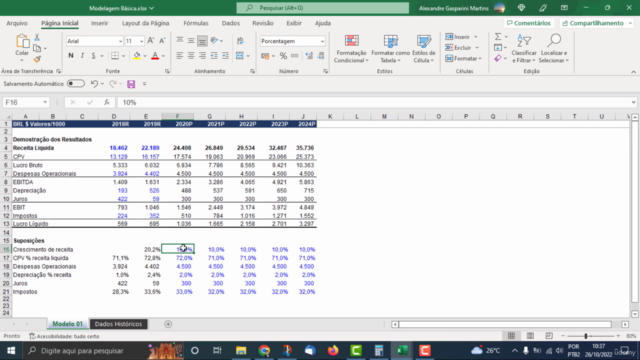Open the Porcentagem number format dropdown

point(322,41)
